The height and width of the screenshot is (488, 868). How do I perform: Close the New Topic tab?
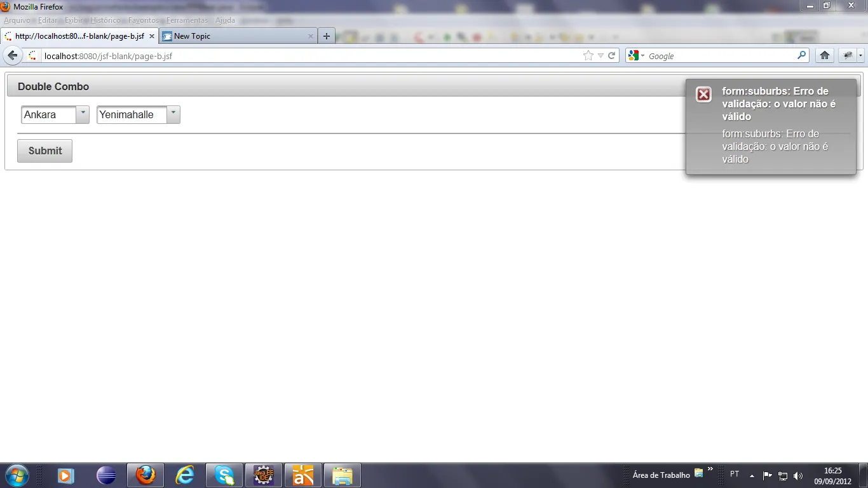pyautogui.click(x=311, y=36)
